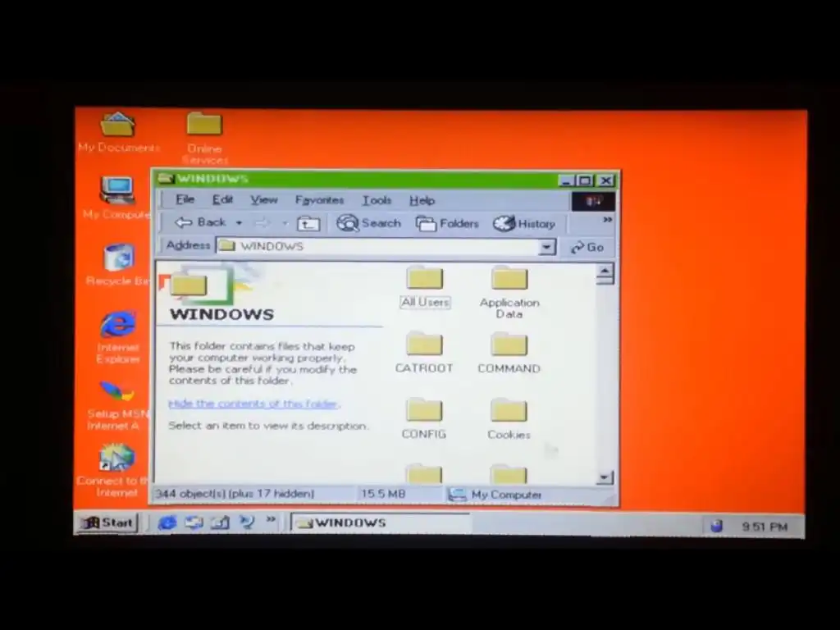840x630 pixels.
Task: Select the Cookies folder
Action: pos(509,419)
